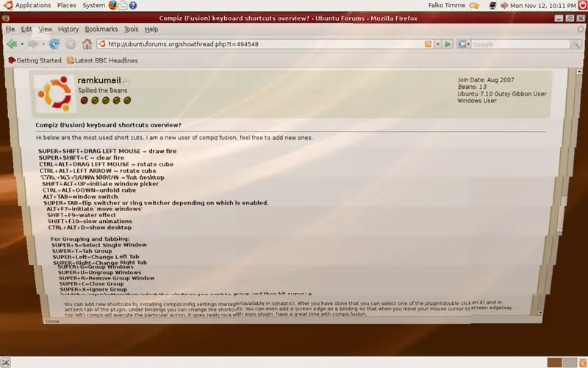Open ramkumail's user profile link
The image size is (588, 368).
(x=99, y=80)
